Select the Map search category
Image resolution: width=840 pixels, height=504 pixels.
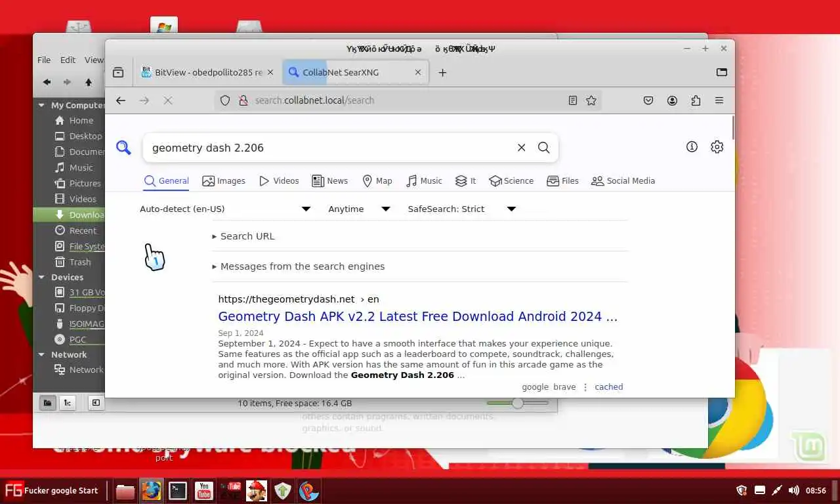click(377, 181)
